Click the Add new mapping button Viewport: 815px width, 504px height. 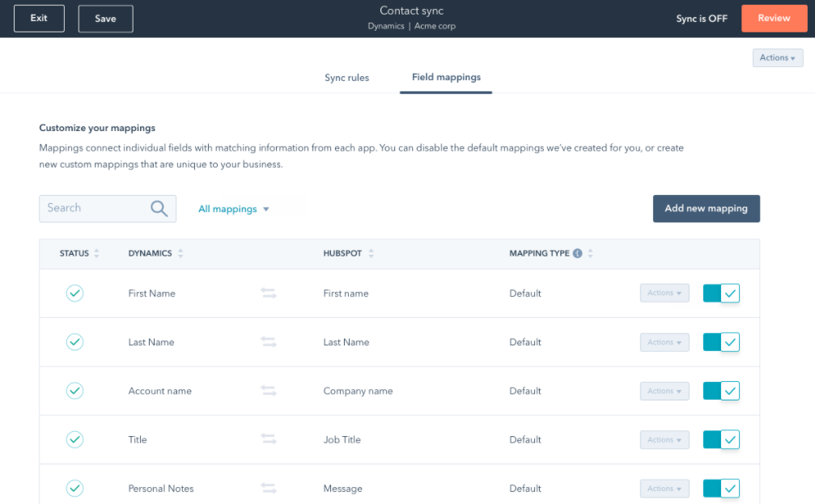click(706, 208)
